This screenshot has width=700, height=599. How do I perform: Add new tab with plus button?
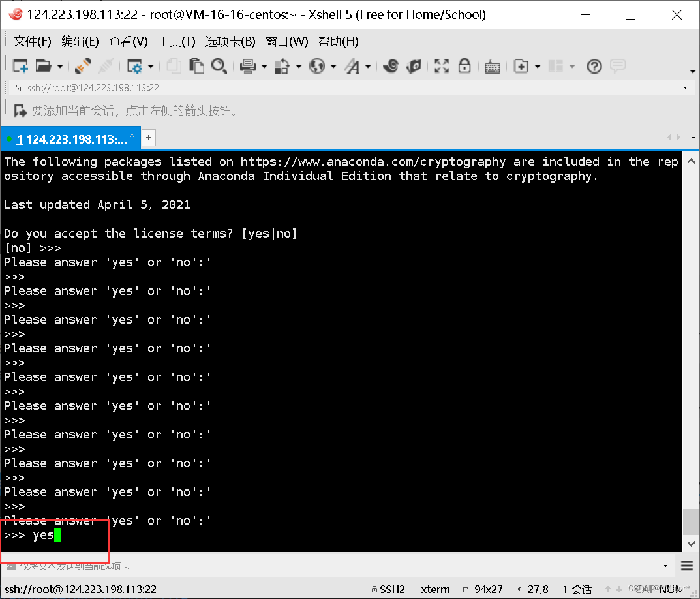coord(149,138)
